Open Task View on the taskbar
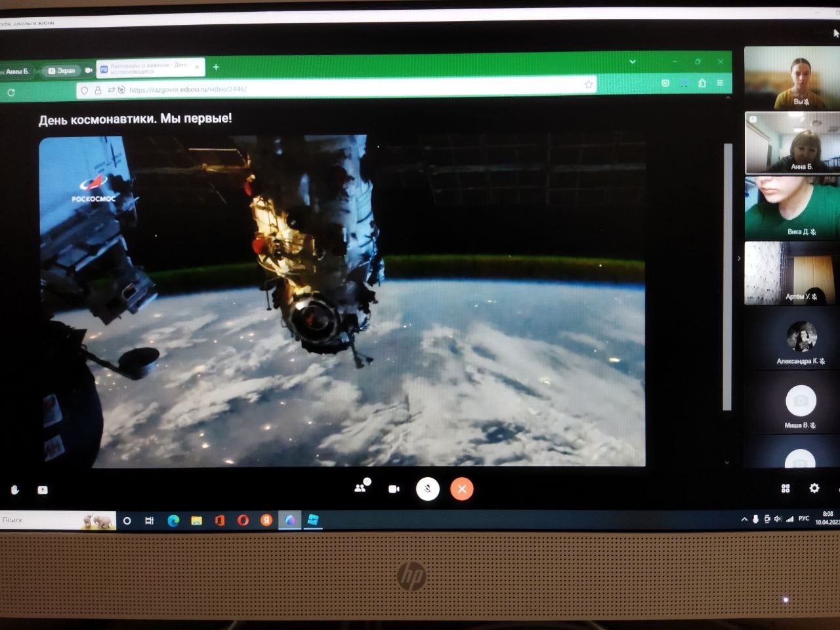 (150, 520)
